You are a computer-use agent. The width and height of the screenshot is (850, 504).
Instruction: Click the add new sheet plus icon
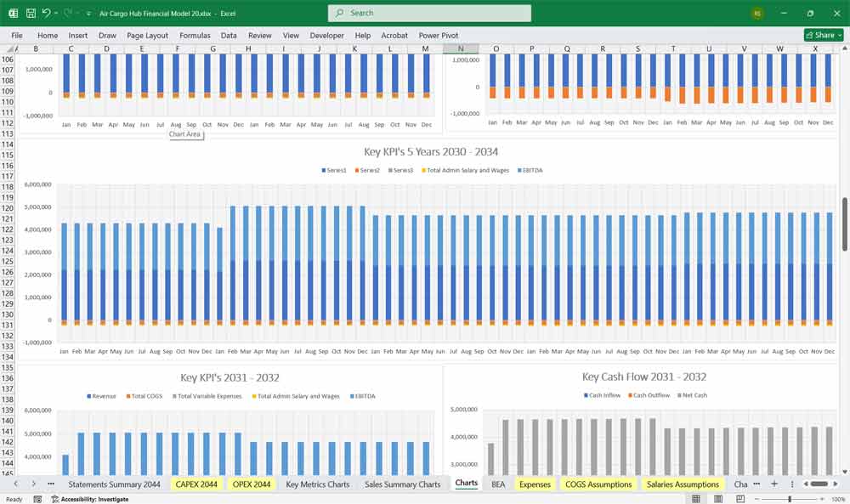pos(773,484)
